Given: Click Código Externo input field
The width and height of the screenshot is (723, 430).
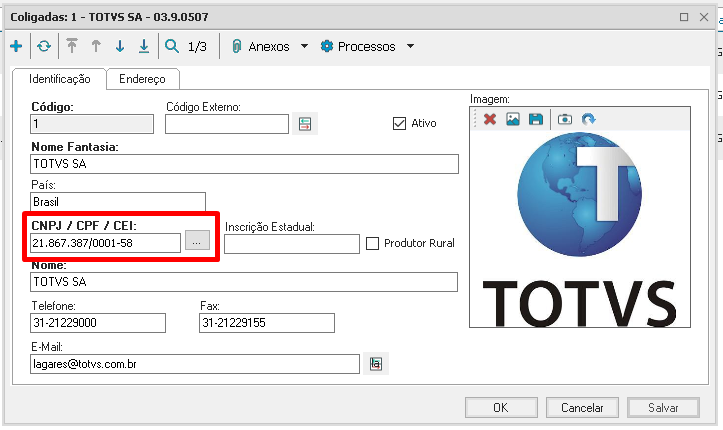Looking at the screenshot, I should point(227,124).
